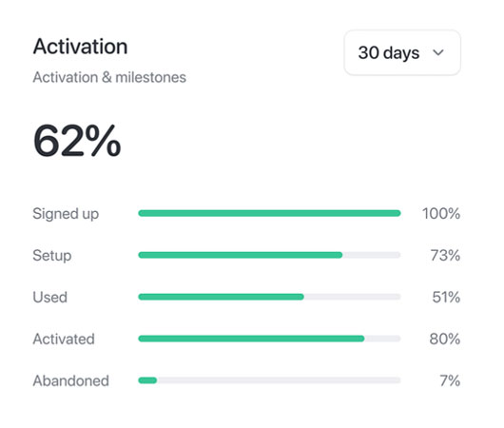Click the Abandoned progress bar
Viewport: 504px width, 428px height.
click(269, 380)
